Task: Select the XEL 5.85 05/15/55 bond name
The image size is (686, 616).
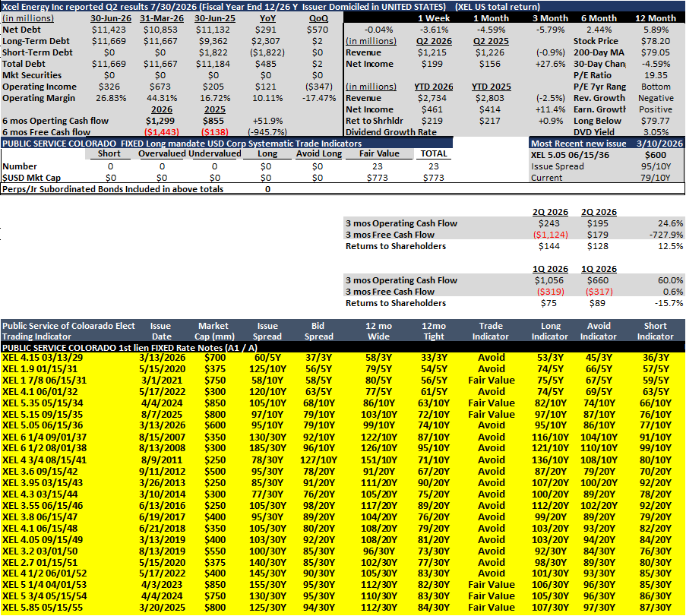Action: [42, 608]
